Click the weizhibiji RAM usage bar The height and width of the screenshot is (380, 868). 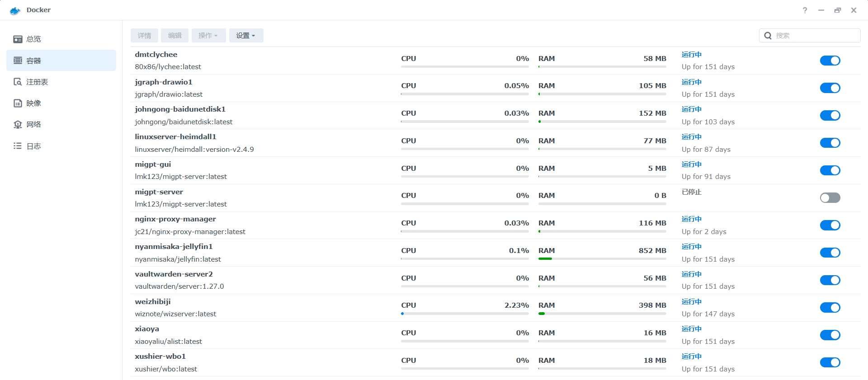(x=602, y=314)
